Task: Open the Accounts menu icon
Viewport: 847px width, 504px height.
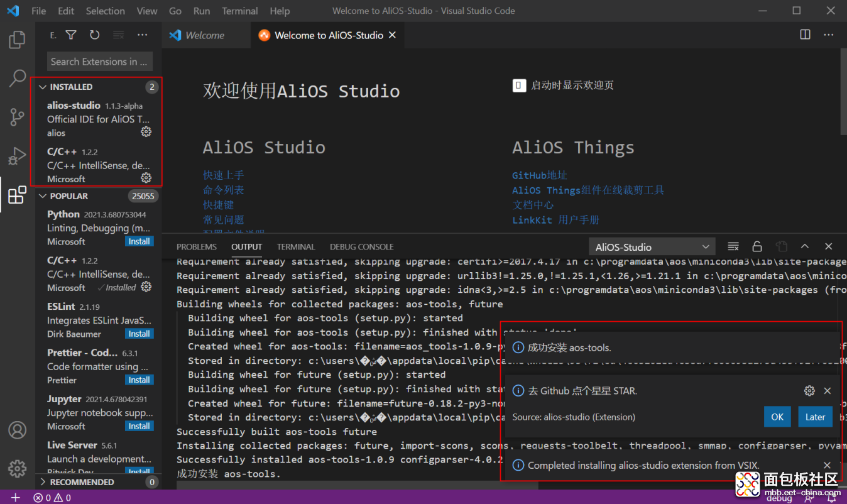Action: click(x=17, y=430)
